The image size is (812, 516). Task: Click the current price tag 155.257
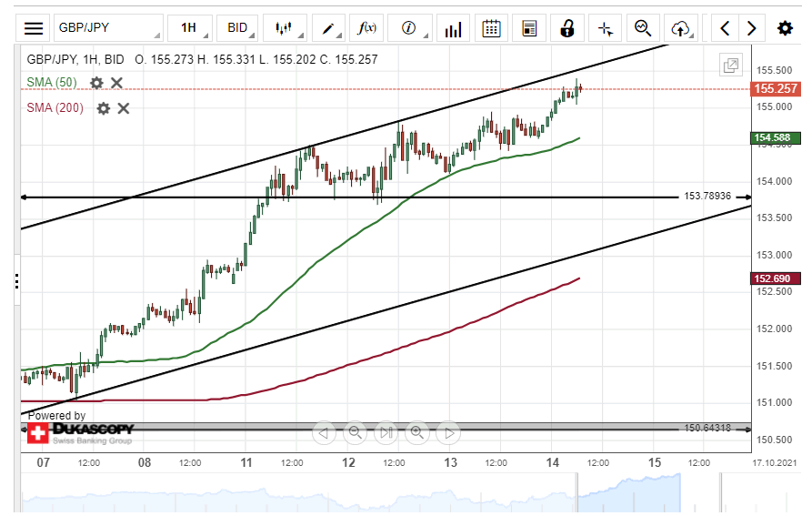776,88
